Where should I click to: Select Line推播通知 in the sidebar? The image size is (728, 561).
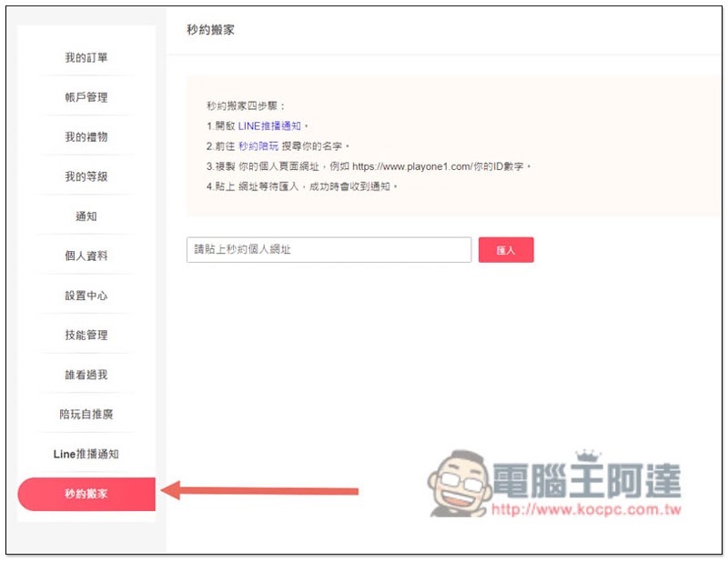point(86,454)
